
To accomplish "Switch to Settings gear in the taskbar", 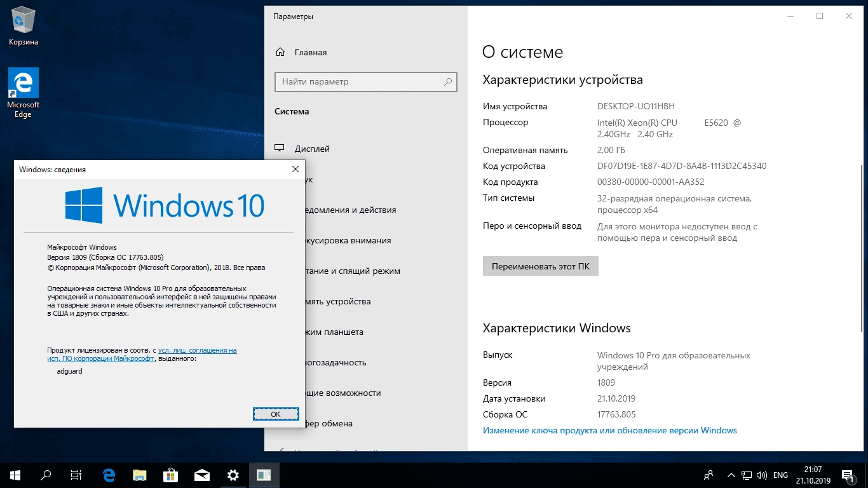I will tap(233, 475).
